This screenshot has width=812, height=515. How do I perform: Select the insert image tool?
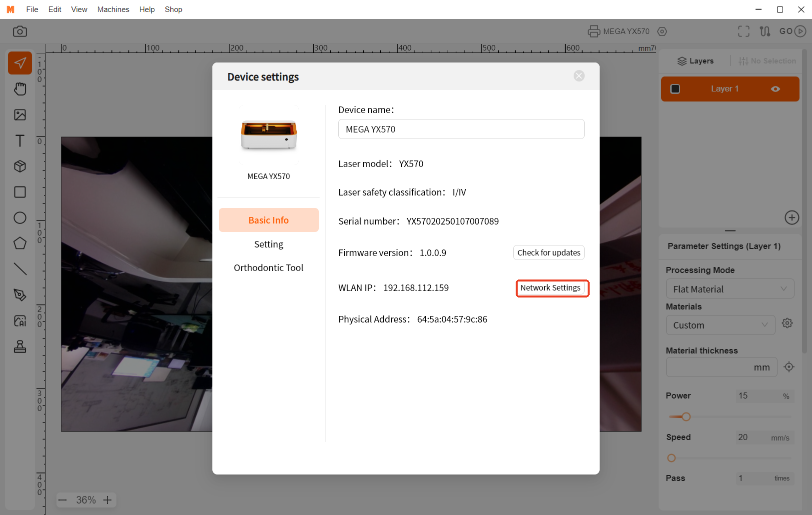pyautogui.click(x=20, y=115)
